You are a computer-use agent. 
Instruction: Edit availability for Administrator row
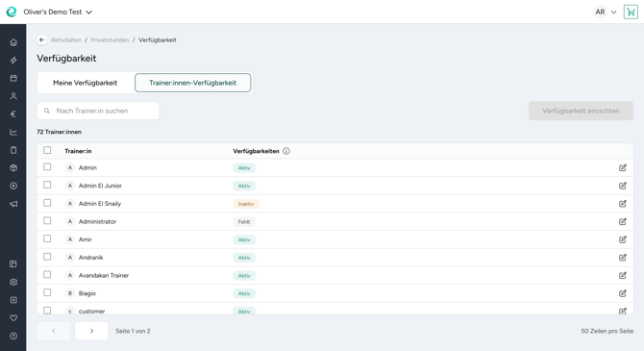point(623,221)
